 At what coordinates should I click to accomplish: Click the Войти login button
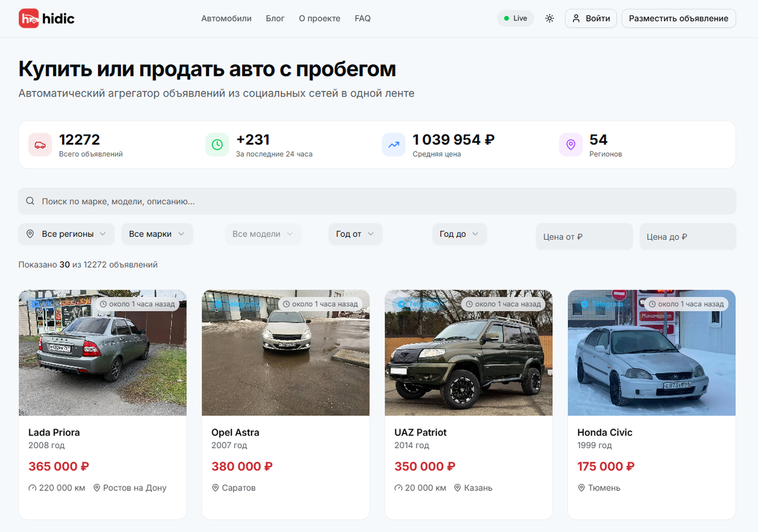[591, 18]
